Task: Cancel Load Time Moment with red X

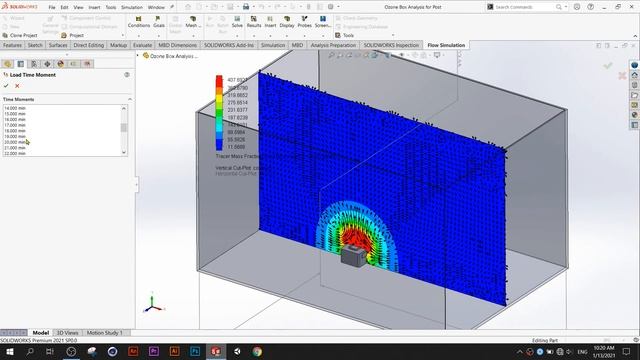Action: click(x=17, y=86)
